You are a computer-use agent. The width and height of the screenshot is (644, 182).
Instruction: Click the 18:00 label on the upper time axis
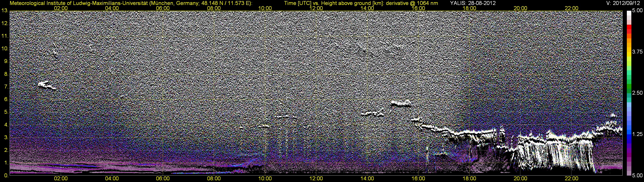coord(469,8)
